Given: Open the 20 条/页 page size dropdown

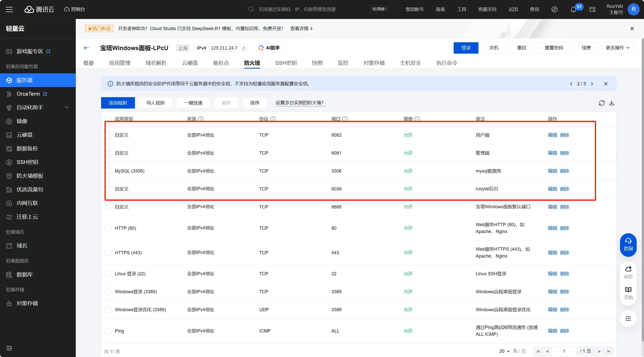Looking at the screenshot, I should (x=504, y=351).
